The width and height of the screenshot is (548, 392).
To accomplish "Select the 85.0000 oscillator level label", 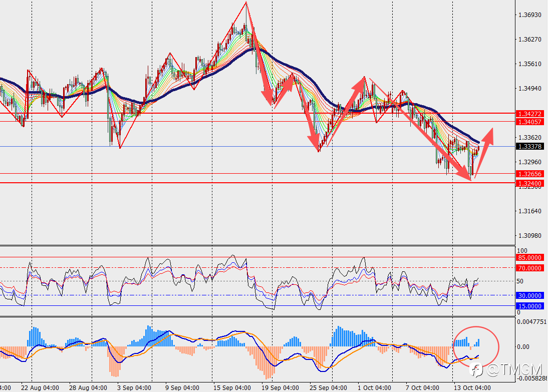I will tap(530, 257).
